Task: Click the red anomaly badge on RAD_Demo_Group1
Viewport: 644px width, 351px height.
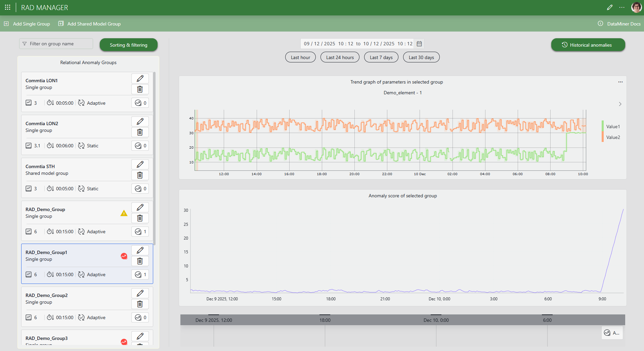Action: coord(124,256)
